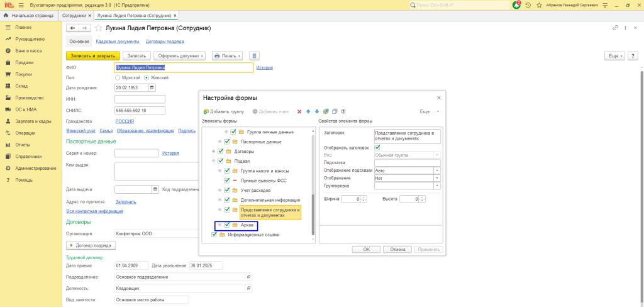644x307 pixels.
Task: Click the Подсказка input field
Action: 407,162
